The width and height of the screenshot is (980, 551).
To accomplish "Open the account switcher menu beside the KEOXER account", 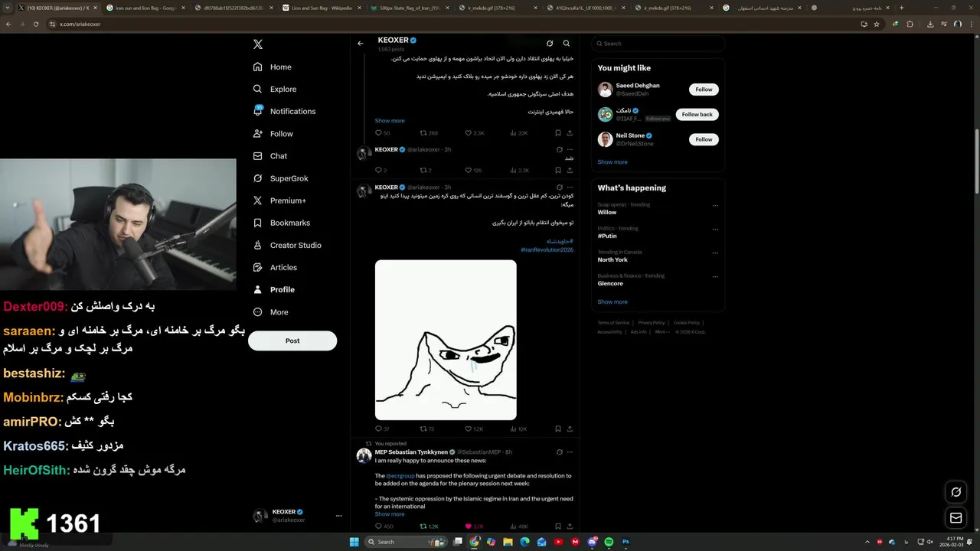I will [x=338, y=516].
